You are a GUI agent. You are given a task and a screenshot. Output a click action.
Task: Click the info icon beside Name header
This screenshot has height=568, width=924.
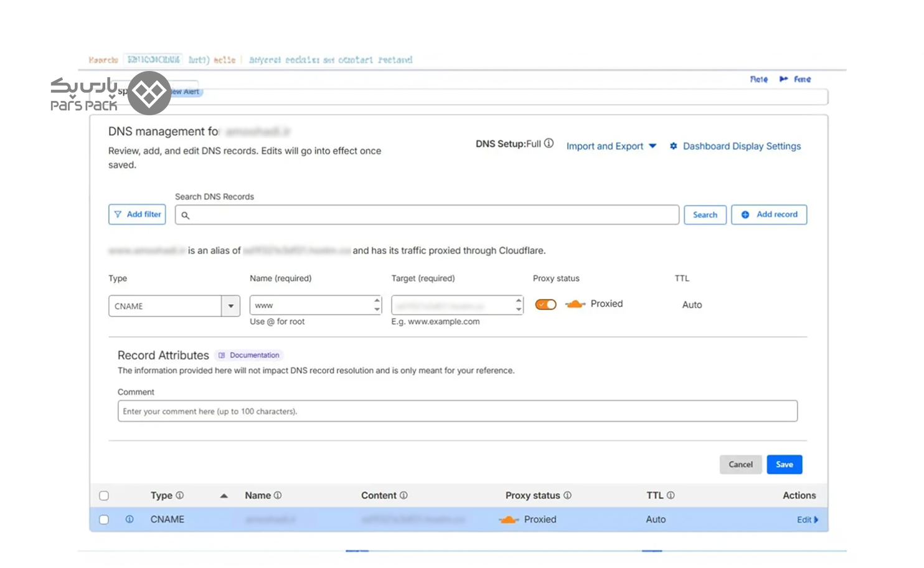(278, 495)
